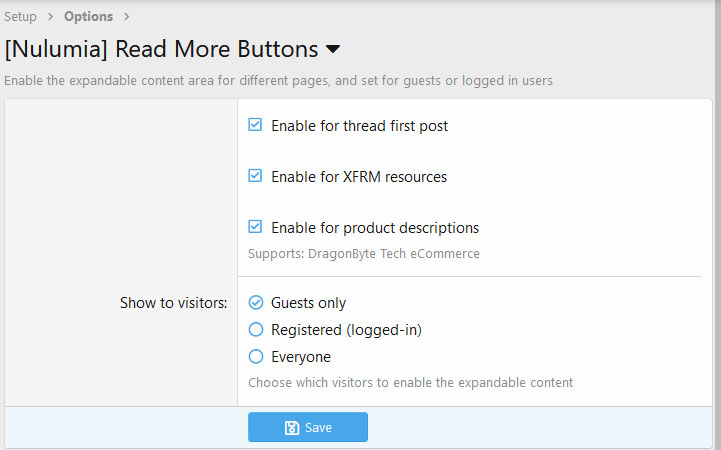
Task: Click the 'Enable for thread first post' label
Action: 359,126
